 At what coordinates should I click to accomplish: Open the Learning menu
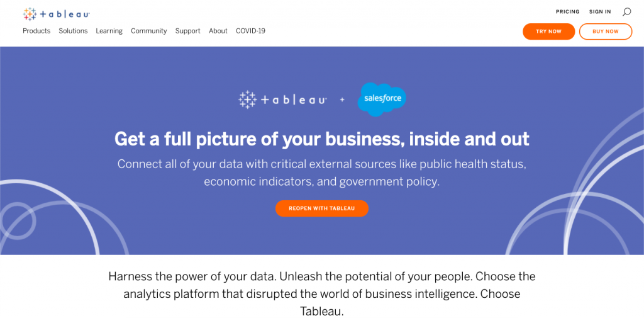109,31
